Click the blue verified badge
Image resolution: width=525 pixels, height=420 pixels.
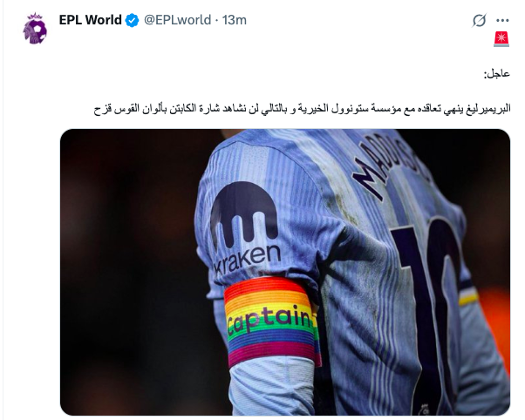point(132,20)
